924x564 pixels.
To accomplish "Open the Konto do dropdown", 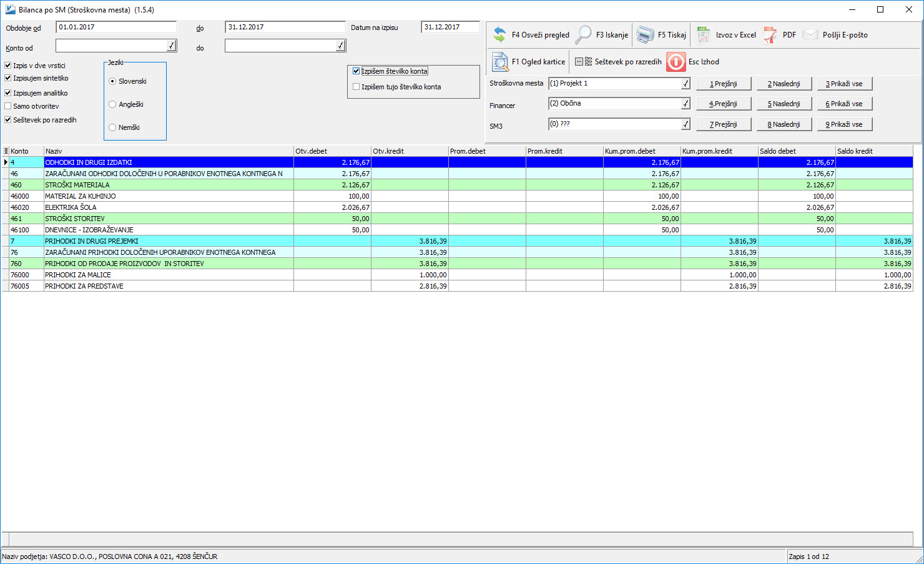I will pos(340,46).
